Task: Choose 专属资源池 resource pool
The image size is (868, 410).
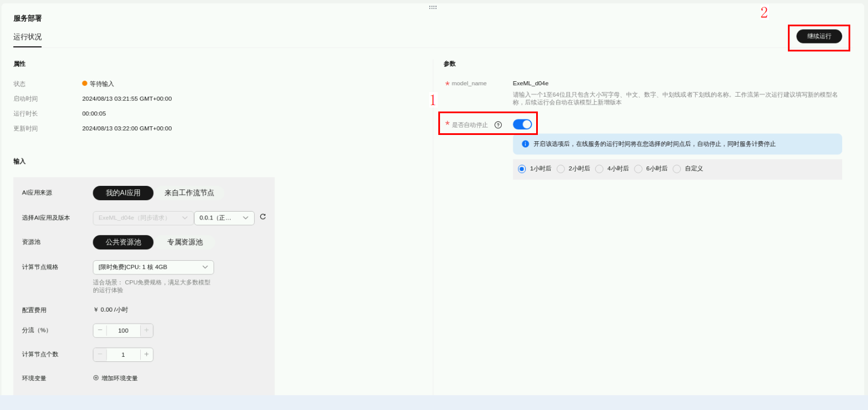Action: coord(184,242)
